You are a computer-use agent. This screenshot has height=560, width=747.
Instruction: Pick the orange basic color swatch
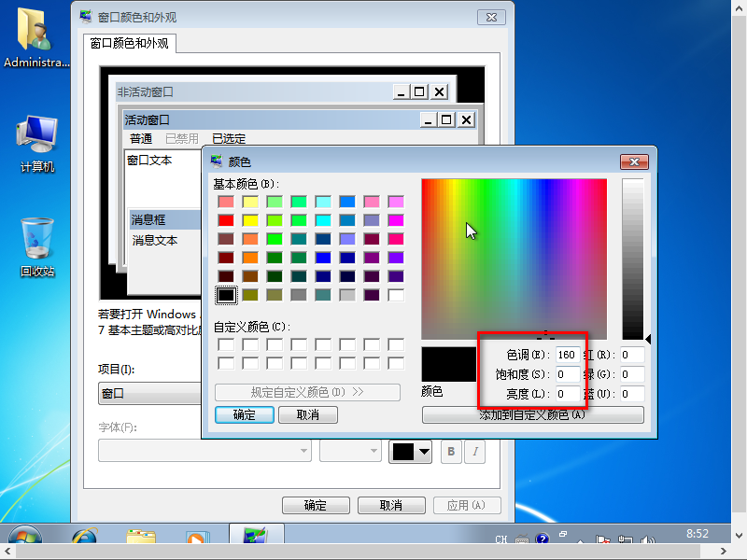tap(250, 258)
